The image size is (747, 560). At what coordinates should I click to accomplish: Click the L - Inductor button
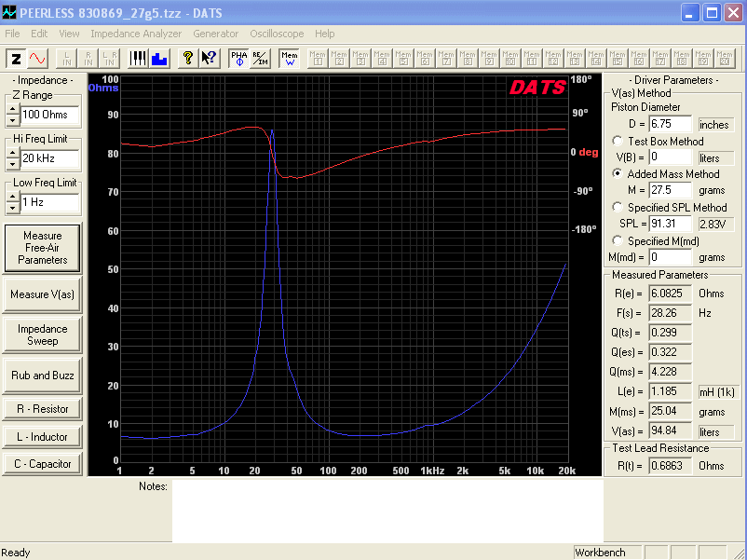tap(43, 437)
